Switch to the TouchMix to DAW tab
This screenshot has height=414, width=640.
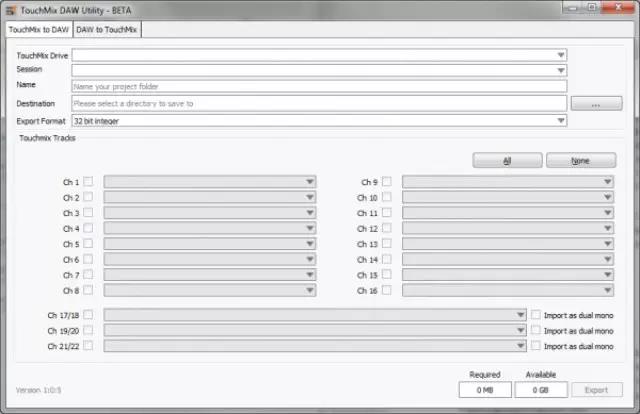(39, 30)
